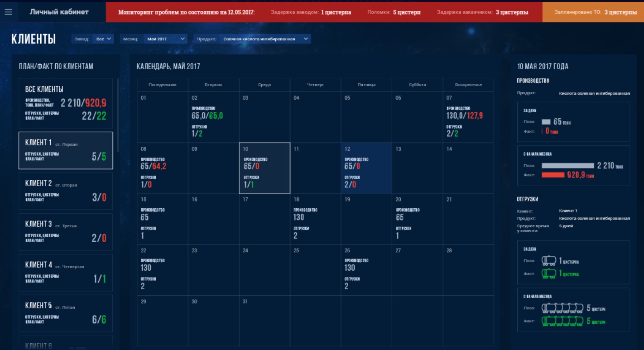Image resolution: width=644 pixels, height=350 pixels.
Task: Select calendar day 09
Action: point(213,168)
